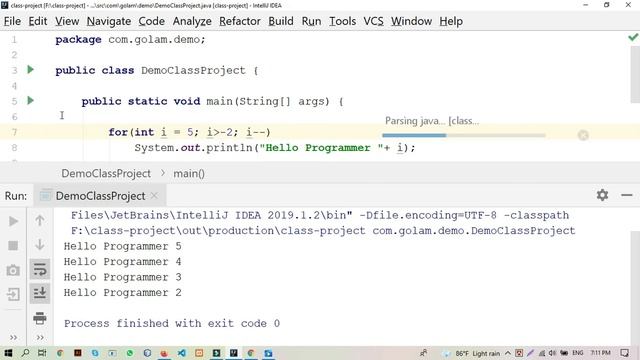Click 'Hello Programmer 5' console output line
The width and height of the screenshot is (640, 360).
click(122, 246)
